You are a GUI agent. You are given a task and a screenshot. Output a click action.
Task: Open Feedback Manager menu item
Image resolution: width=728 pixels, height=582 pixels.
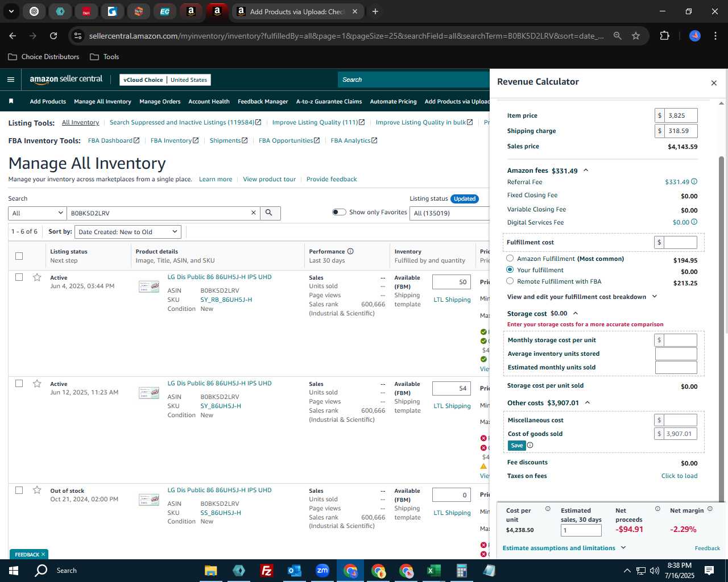pyautogui.click(x=263, y=101)
